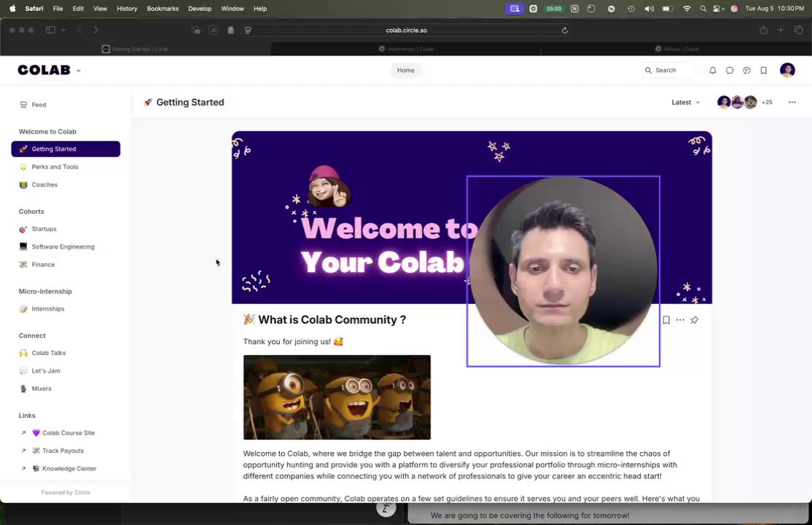The image size is (812, 525).
Task: Open the Bookmarks menu
Action: [163, 9]
